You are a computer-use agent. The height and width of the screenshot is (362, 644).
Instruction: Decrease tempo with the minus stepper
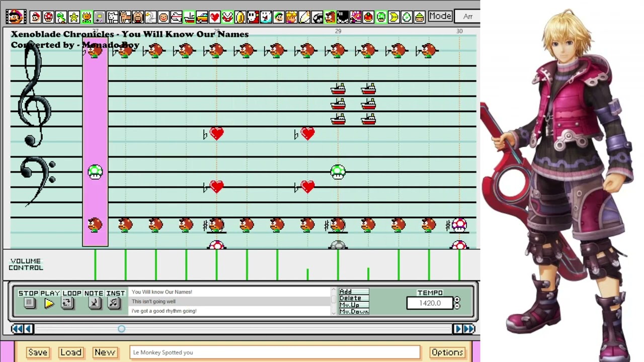pos(457,306)
